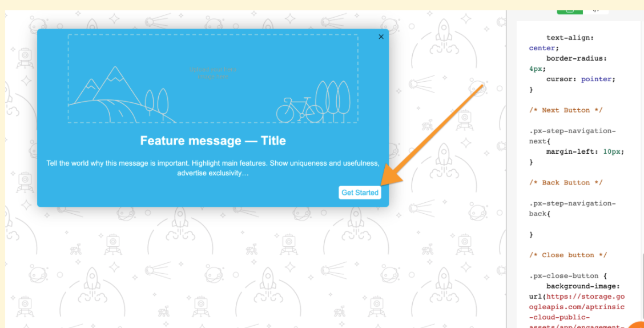
Task: Close the feature message dialog with X
Action: (x=381, y=37)
